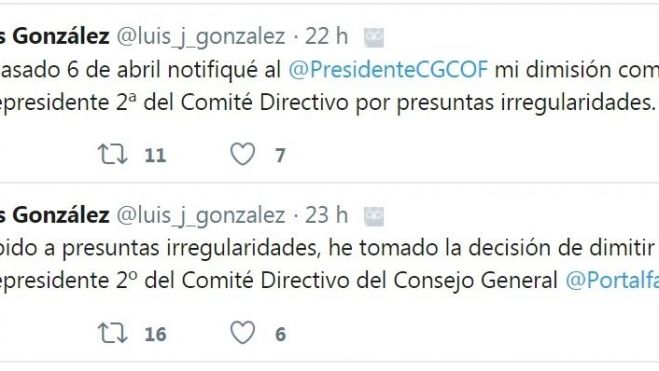Click the retweet count 16
659x371 pixels.
(x=156, y=334)
